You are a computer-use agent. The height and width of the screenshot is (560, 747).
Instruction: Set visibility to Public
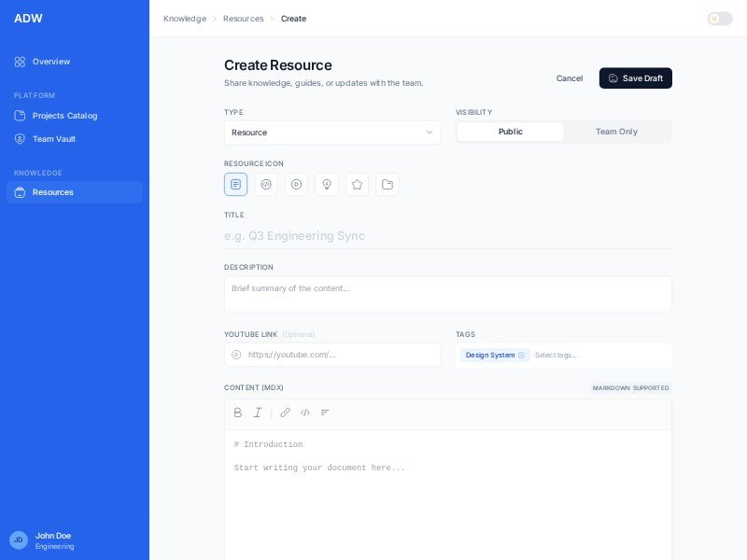(x=510, y=132)
